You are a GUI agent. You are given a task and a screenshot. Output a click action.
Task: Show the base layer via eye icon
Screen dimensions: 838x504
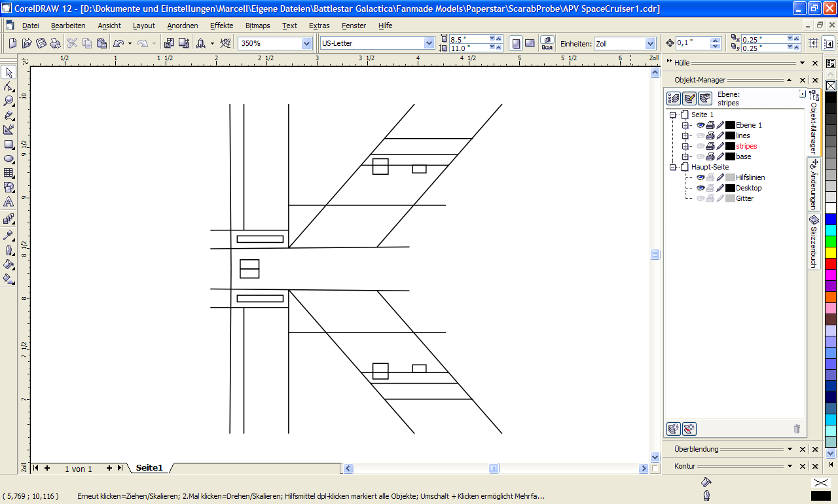[x=701, y=156]
